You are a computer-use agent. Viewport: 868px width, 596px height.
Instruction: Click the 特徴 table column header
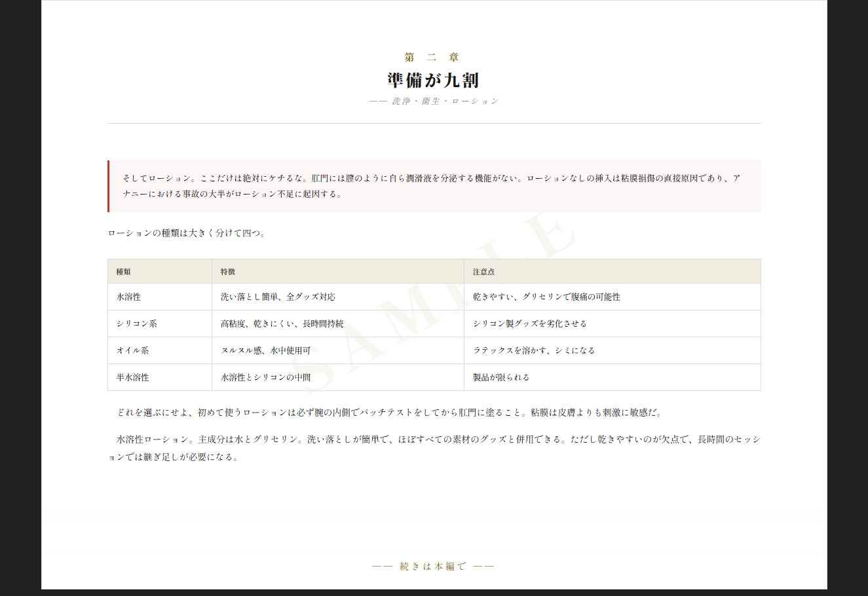(228, 271)
